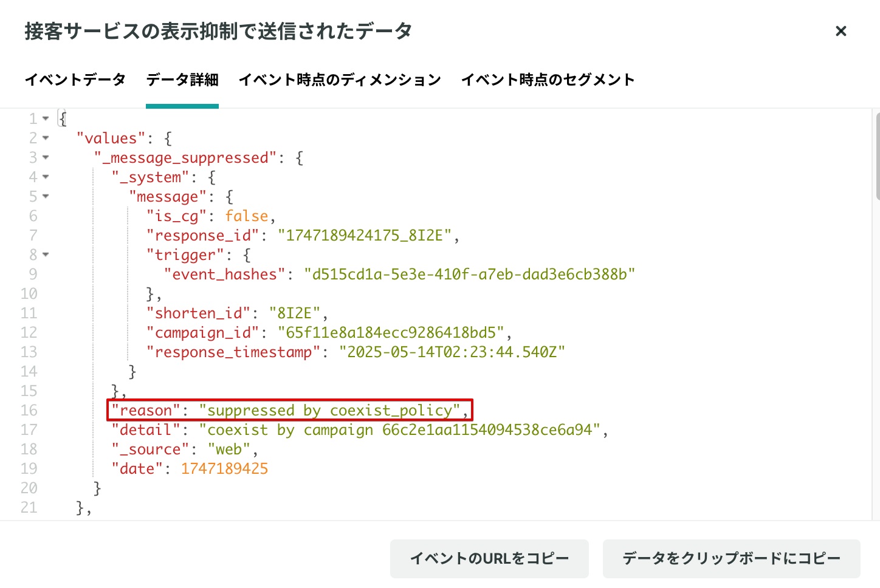Click the "event_hashes" key text
This screenshot has width=880, height=588.
click(225, 275)
